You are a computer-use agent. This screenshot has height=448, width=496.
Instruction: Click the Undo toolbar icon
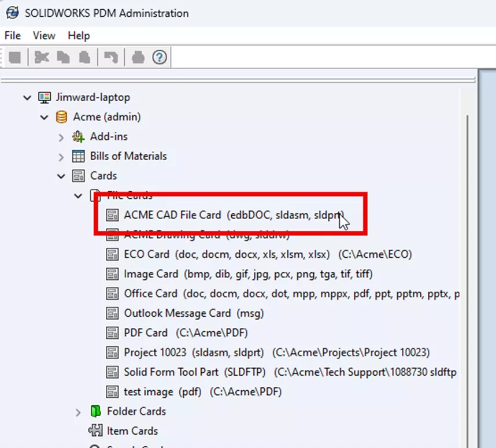pos(110,57)
